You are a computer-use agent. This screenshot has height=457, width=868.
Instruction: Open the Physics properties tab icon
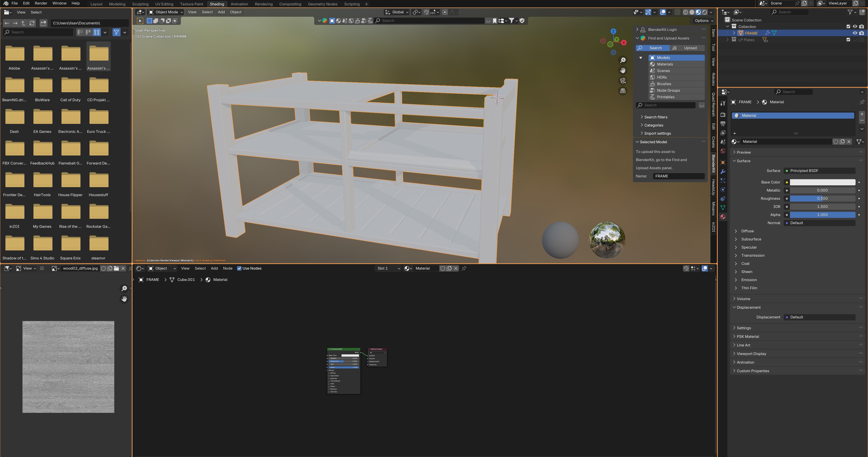(723, 190)
